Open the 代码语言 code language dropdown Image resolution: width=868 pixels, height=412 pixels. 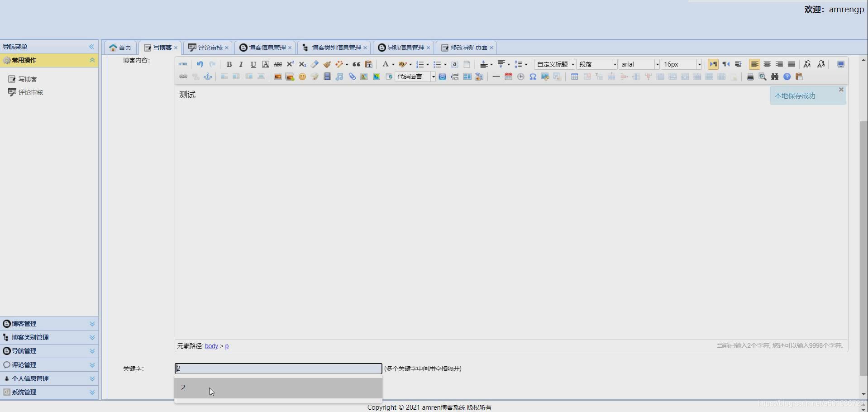click(415, 77)
